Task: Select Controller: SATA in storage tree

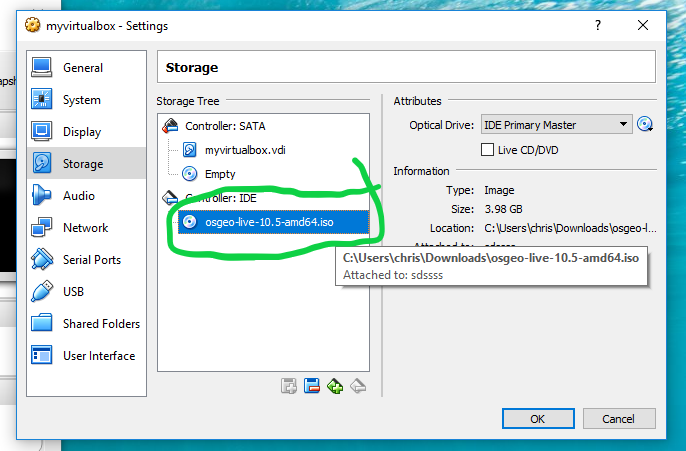Action: point(225,126)
